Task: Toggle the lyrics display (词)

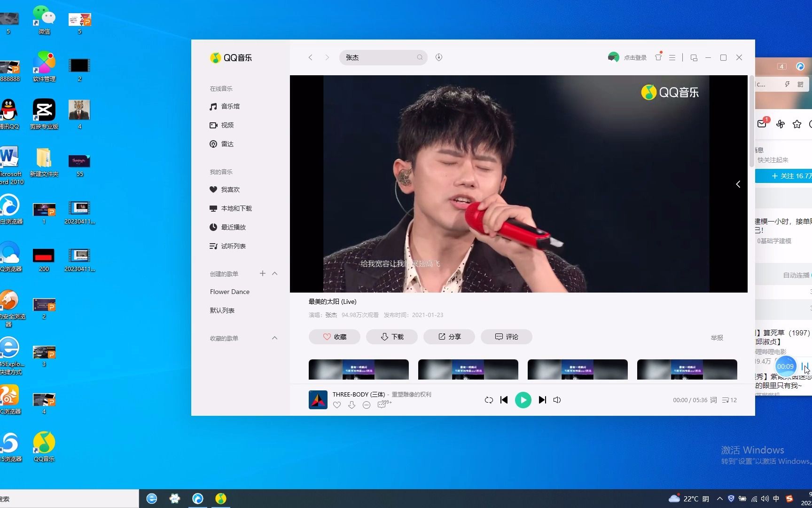Action: click(x=713, y=400)
